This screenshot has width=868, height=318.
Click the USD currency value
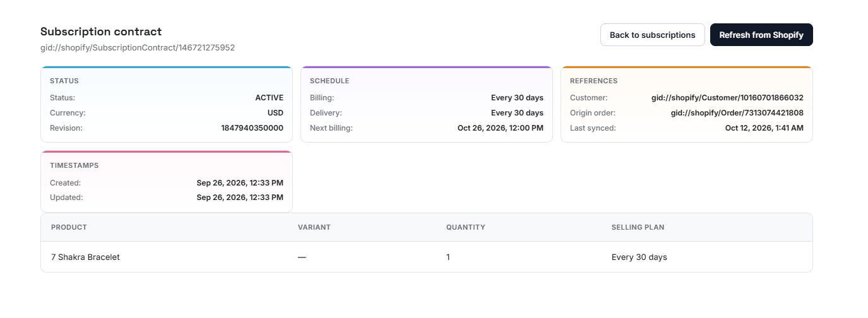point(275,113)
